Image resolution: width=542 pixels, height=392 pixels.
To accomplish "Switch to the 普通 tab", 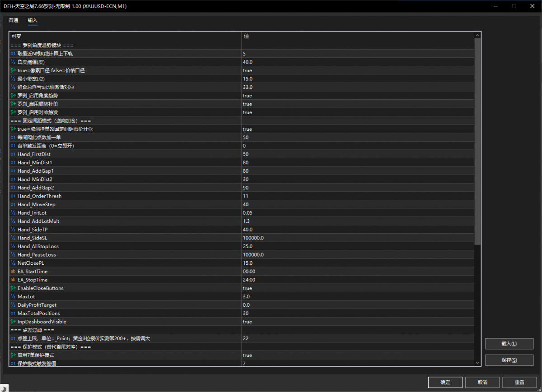I will [x=14, y=20].
